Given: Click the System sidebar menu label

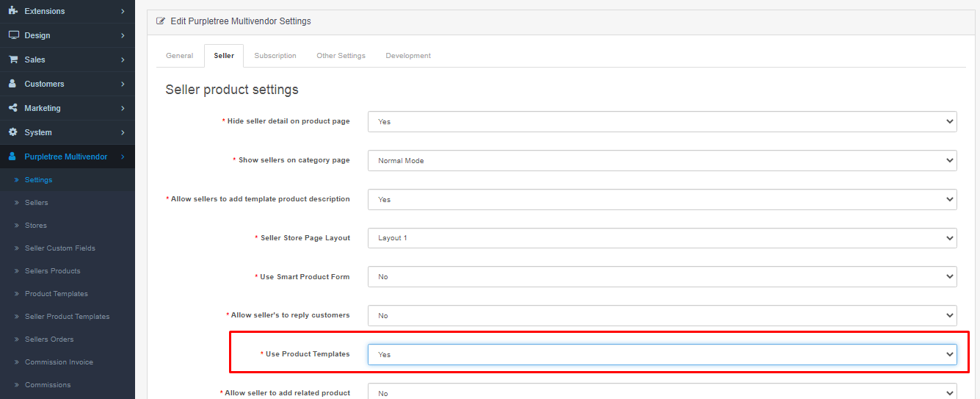Looking at the screenshot, I should pos(38,132).
